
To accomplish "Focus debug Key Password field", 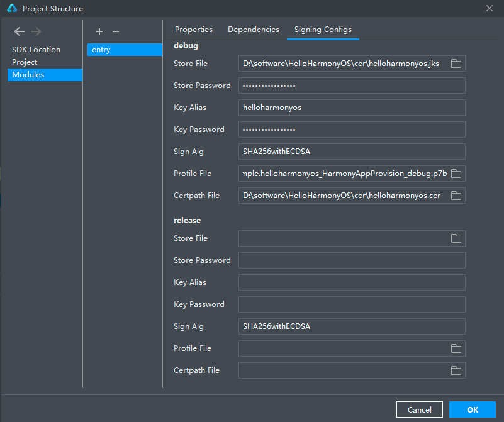I will click(352, 130).
